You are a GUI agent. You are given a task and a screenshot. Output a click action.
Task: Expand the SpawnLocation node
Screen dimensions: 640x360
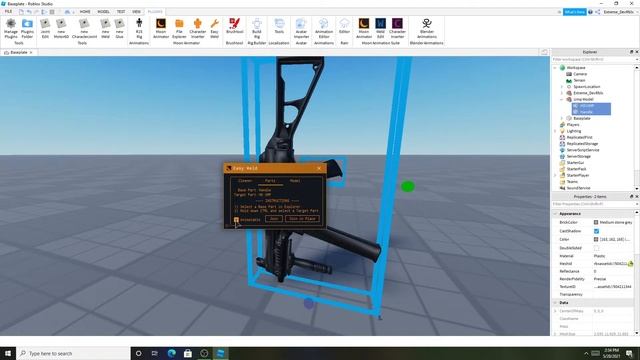[x=562, y=87]
